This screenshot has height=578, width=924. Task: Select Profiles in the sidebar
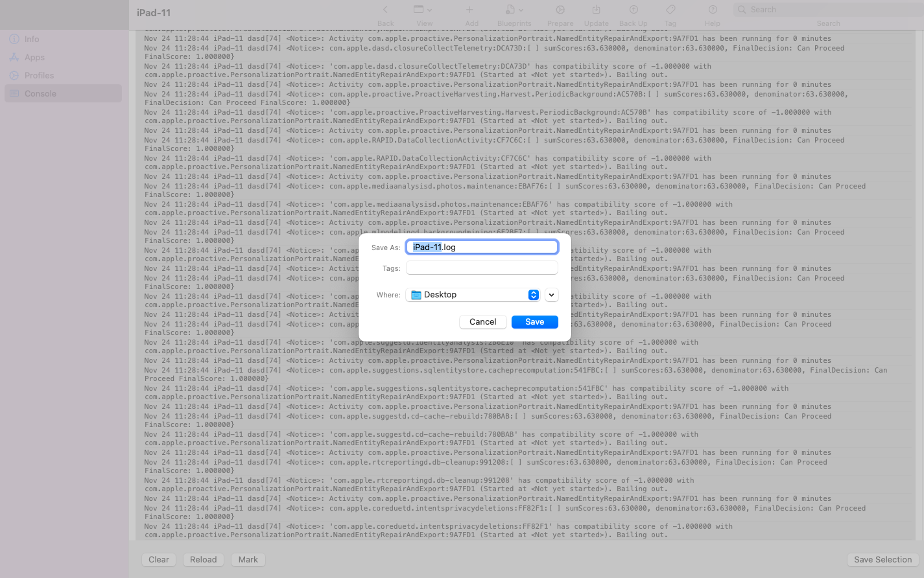(63, 75)
